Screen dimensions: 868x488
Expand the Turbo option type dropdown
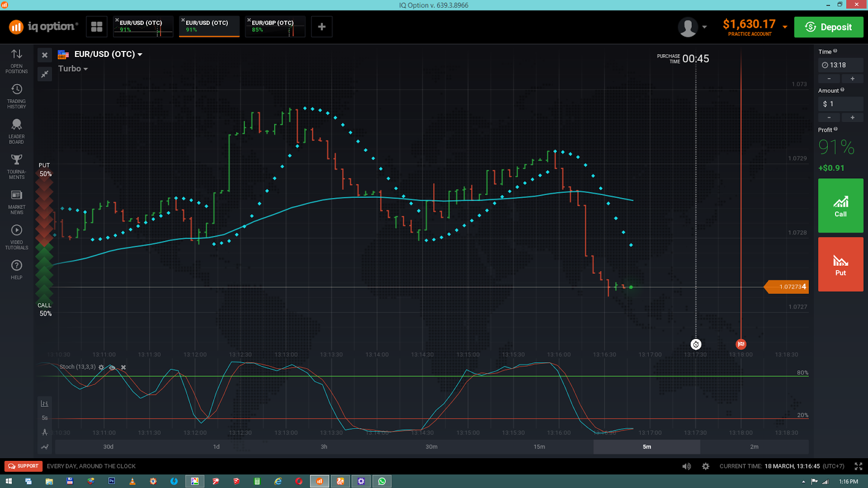coord(73,69)
